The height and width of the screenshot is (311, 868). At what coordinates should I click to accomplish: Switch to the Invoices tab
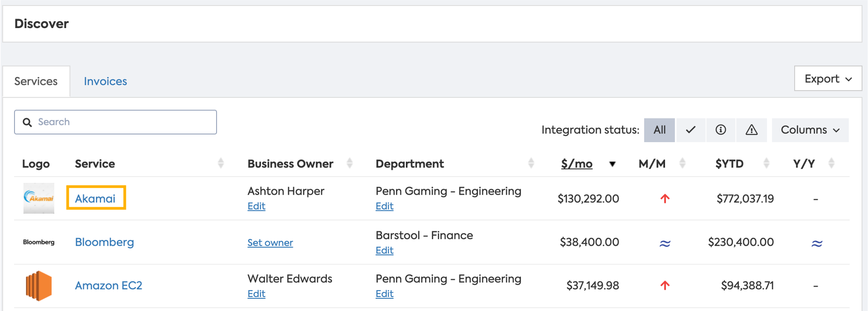tap(105, 81)
